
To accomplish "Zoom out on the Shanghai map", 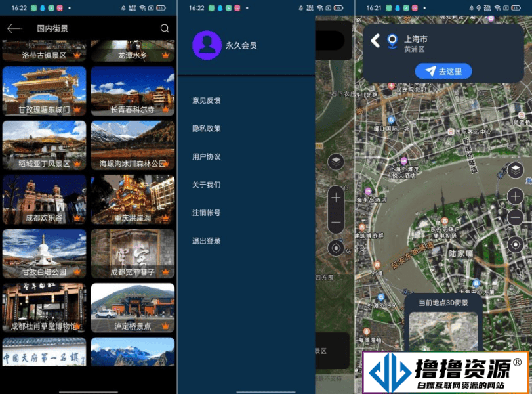I will [x=516, y=217].
